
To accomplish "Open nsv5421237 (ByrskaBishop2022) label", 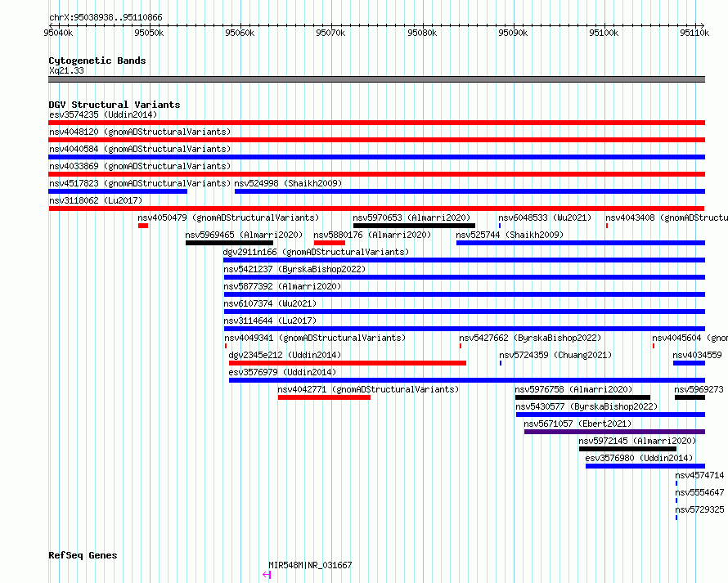I will [294, 269].
